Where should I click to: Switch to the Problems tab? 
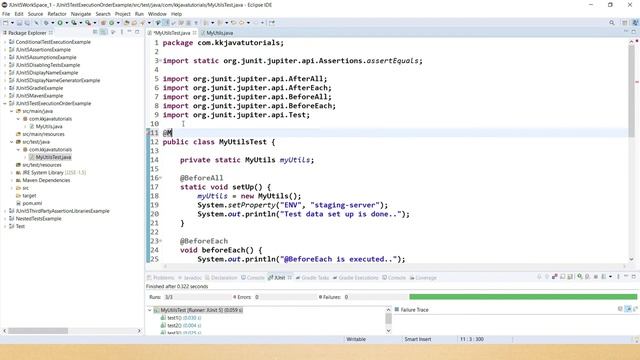pyautogui.click(x=160, y=278)
